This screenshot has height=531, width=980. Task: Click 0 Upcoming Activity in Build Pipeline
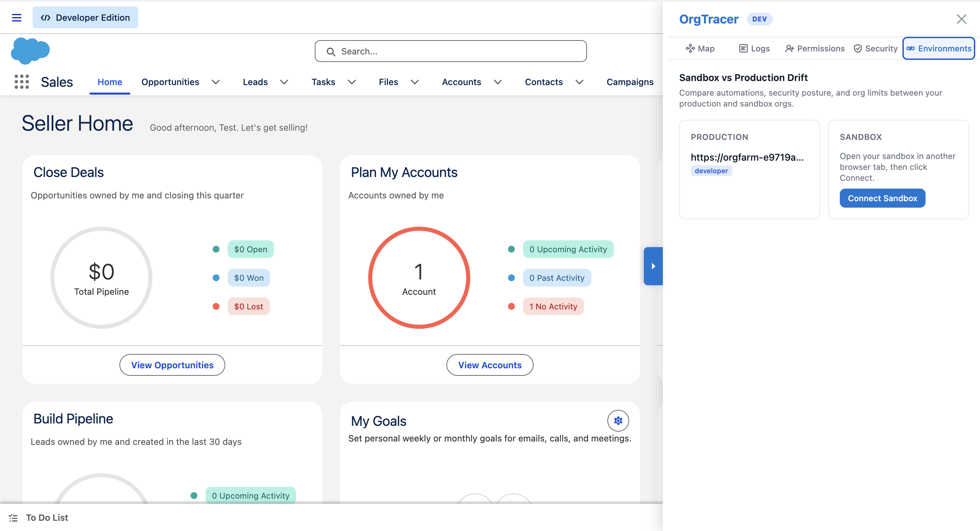click(x=251, y=496)
